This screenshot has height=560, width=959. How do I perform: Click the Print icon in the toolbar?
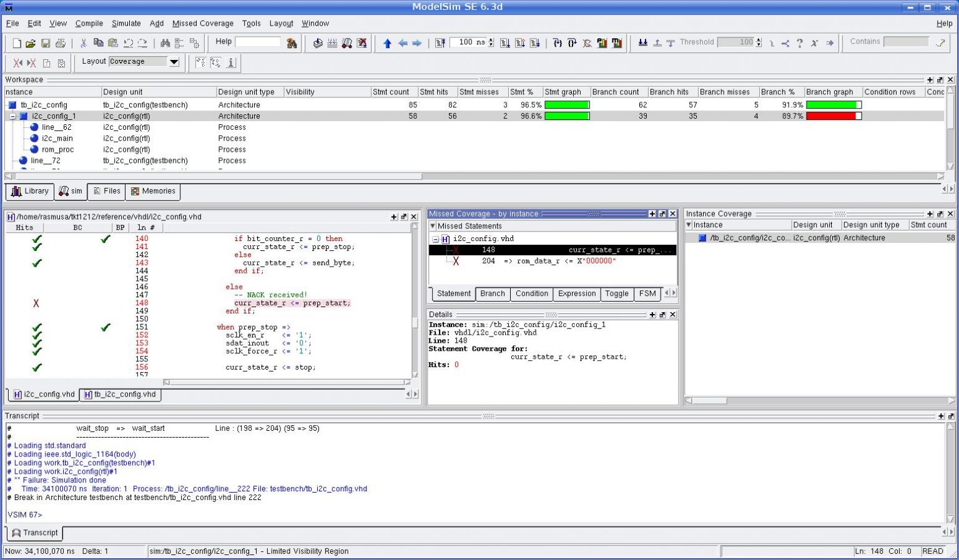[60, 43]
